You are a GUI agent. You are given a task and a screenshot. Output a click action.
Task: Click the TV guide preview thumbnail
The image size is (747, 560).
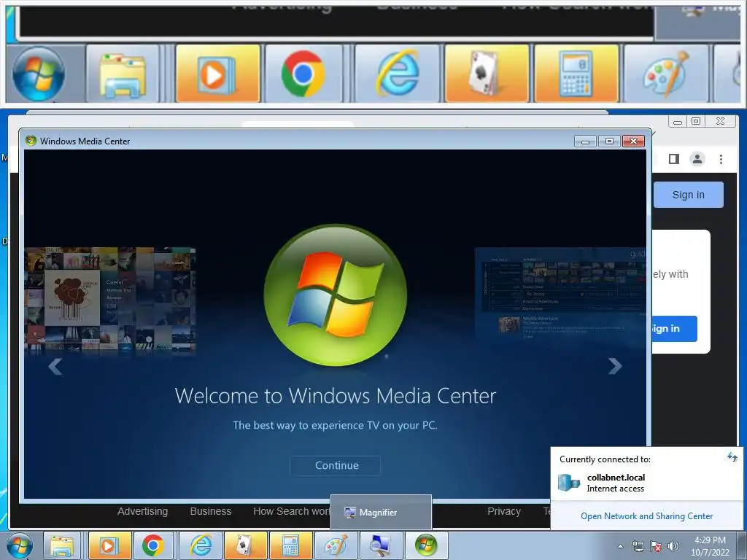click(561, 293)
